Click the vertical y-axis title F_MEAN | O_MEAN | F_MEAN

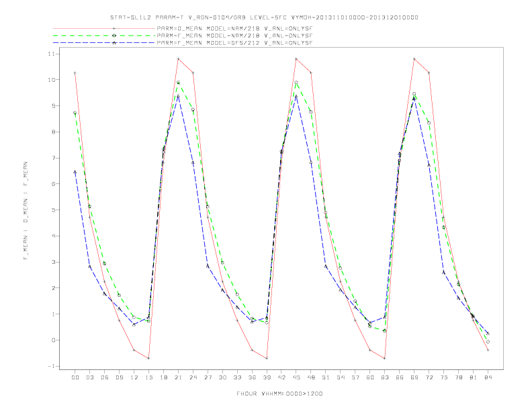pyautogui.click(x=26, y=211)
